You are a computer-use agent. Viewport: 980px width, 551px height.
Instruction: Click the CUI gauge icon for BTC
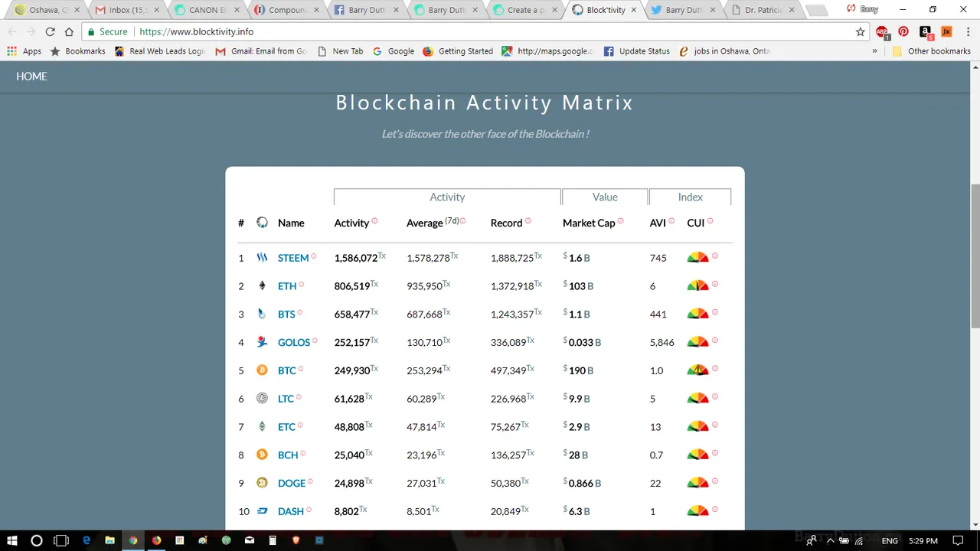tap(697, 370)
